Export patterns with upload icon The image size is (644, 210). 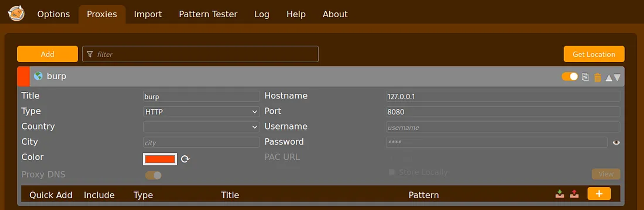574,194
